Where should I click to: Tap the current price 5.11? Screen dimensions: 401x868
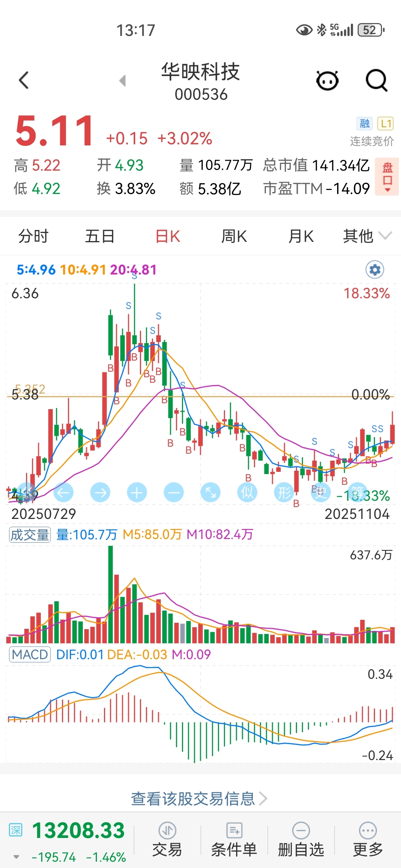point(54,131)
